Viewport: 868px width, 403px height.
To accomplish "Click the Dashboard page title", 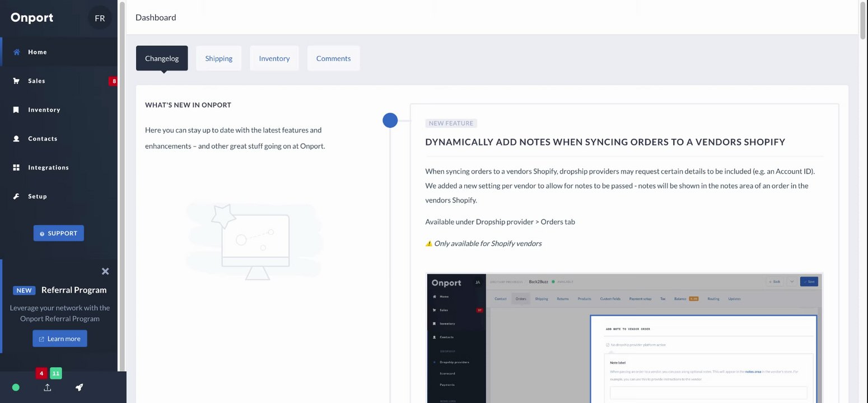I will [x=156, y=17].
